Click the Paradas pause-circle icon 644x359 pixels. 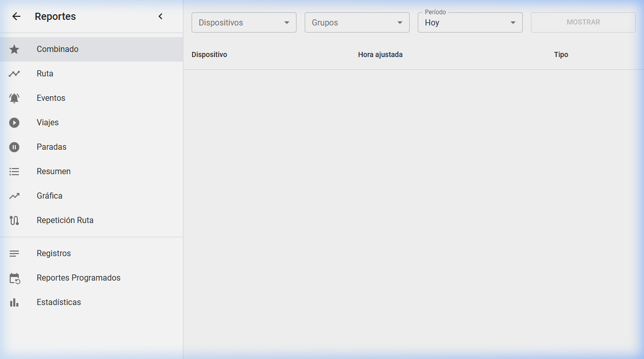click(14, 147)
